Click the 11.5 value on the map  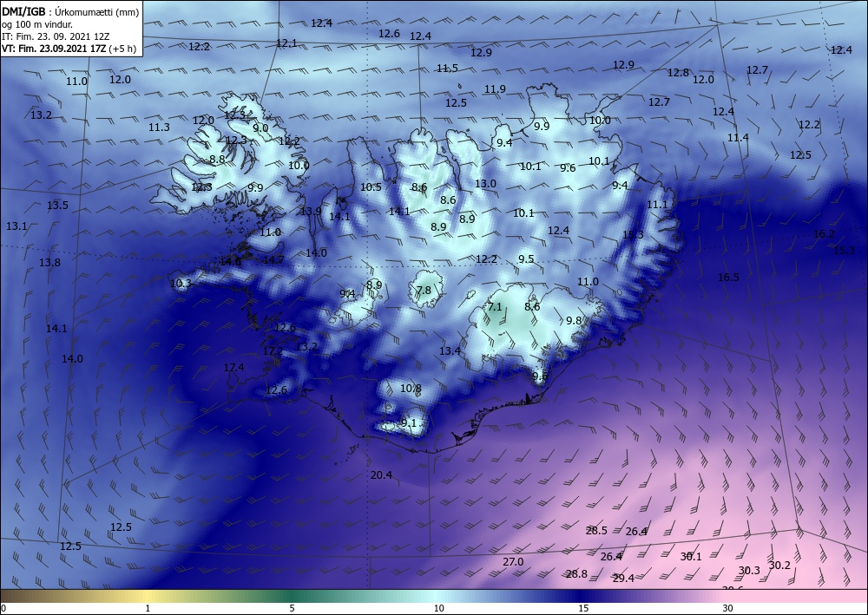[447, 69]
